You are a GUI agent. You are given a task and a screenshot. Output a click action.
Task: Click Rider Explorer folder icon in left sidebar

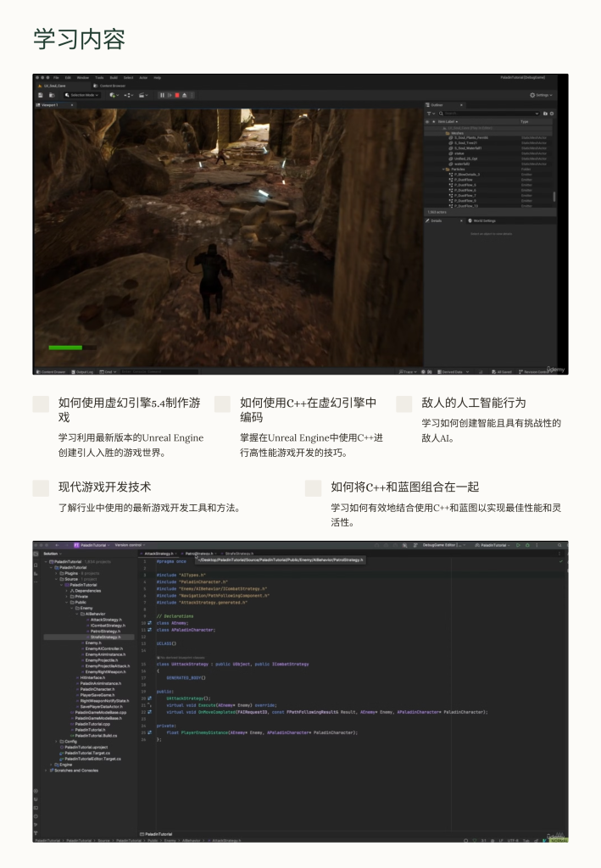pyautogui.click(x=36, y=554)
